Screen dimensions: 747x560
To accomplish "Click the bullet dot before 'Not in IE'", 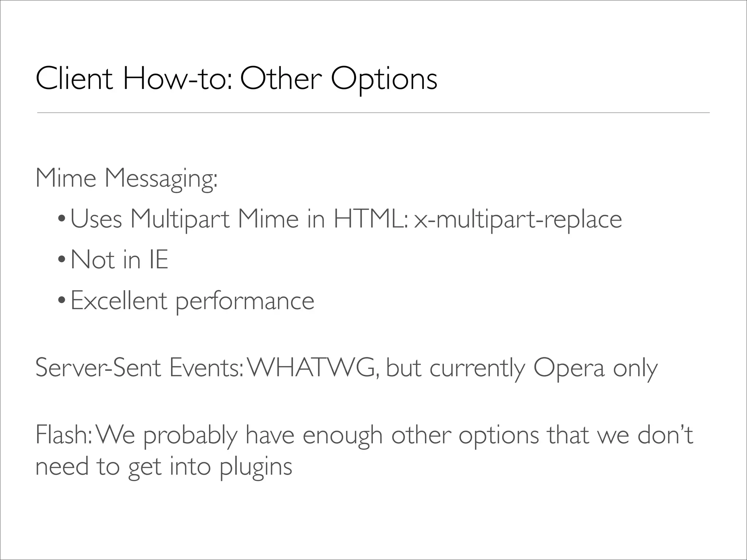I will 61,260.
